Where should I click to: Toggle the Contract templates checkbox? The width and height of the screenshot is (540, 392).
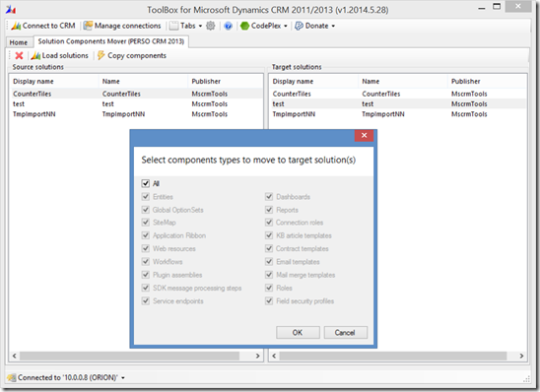click(x=269, y=248)
